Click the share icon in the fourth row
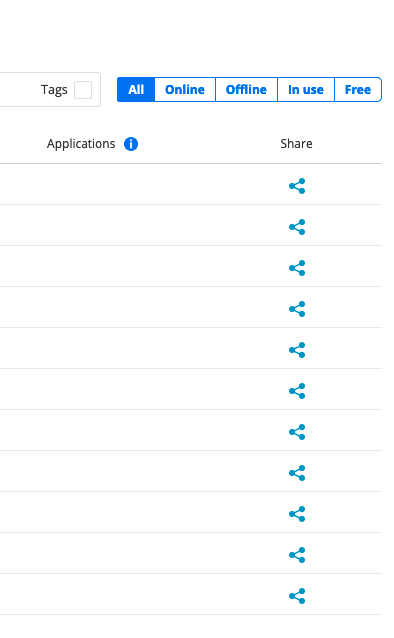Image resolution: width=394 pixels, height=638 pixels. tap(297, 309)
